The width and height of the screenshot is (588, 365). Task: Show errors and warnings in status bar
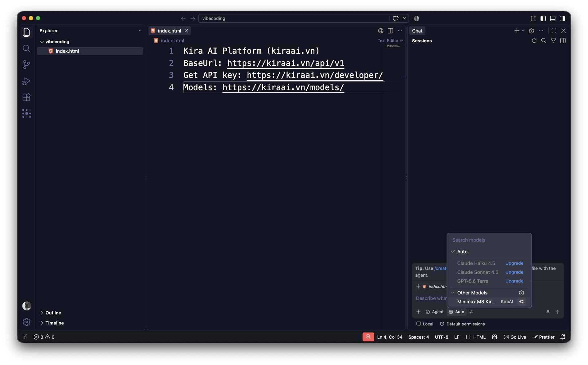click(x=44, y=337)
